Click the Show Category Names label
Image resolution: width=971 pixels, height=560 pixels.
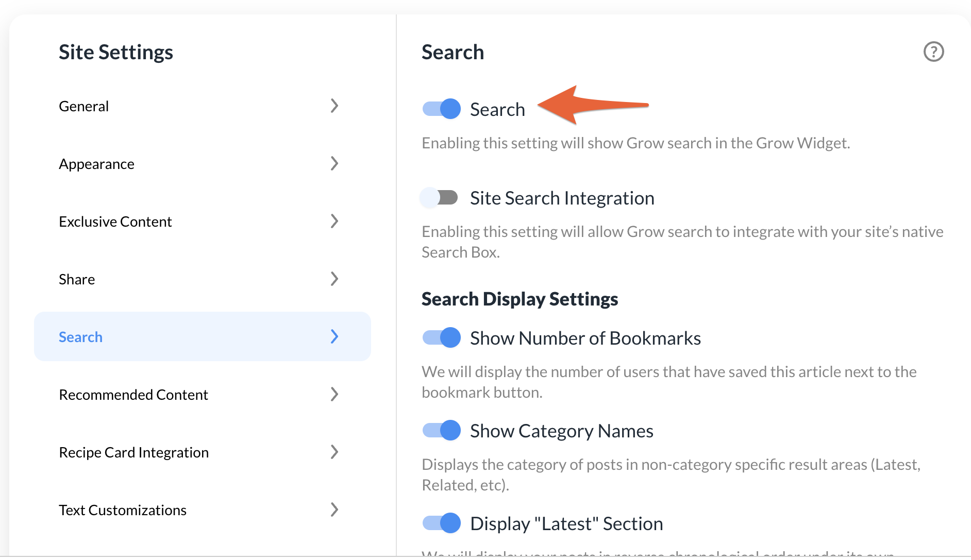pos(562,431)
